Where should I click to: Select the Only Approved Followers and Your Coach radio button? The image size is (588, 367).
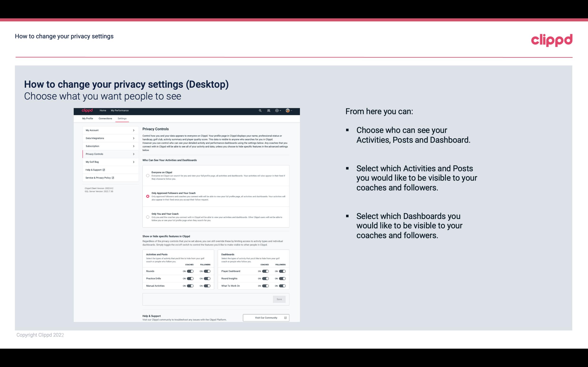click(147, 196)
